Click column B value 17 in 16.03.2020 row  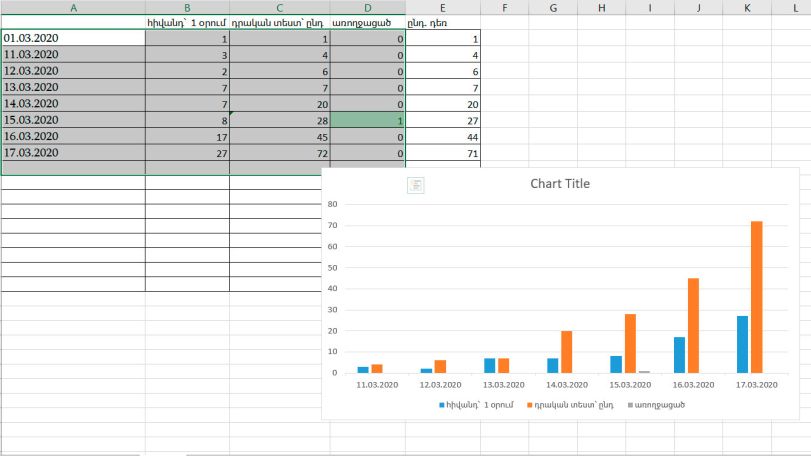tap(187, 136)
